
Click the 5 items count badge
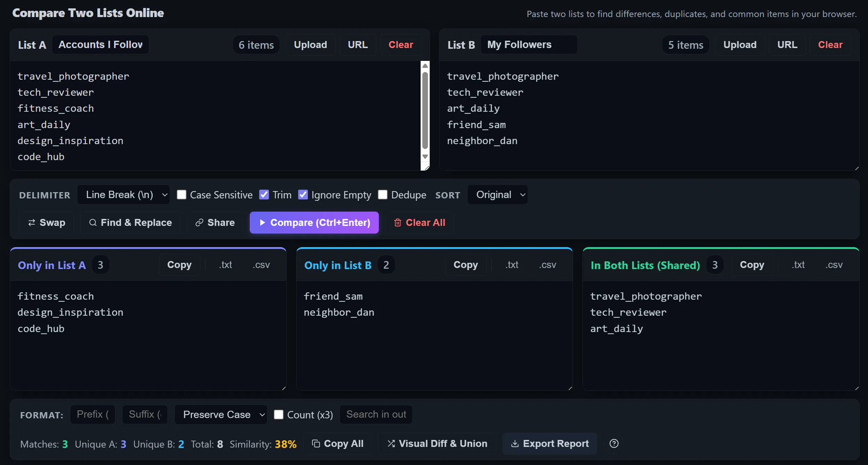[686, 45]
